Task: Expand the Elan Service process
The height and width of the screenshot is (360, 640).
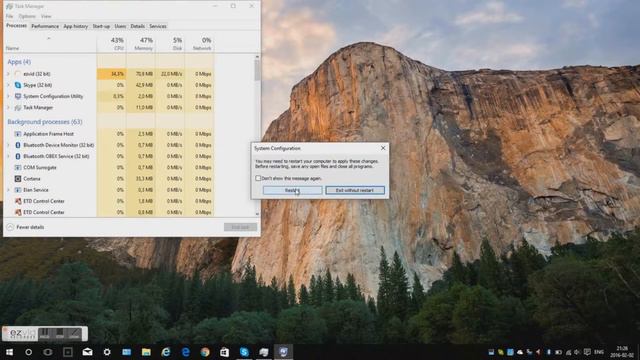Action: [8, 190]
